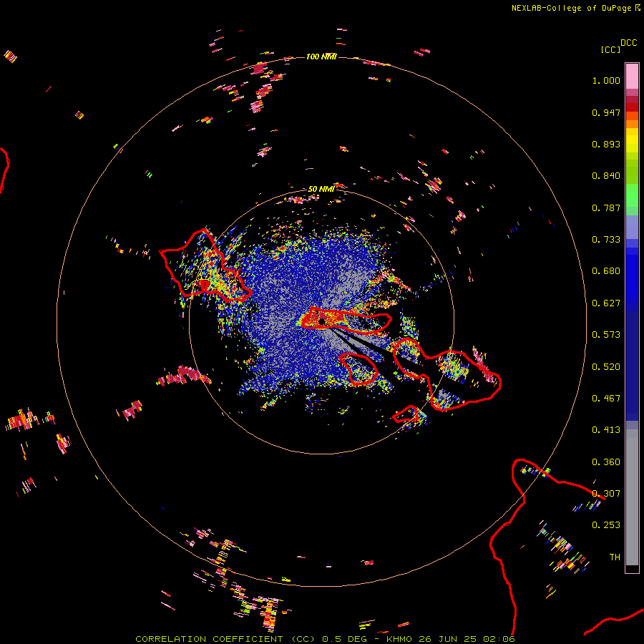Screen dimensions: 644x644
Task: Select the 0.360 legend value
Action: (x=606, y=462)
